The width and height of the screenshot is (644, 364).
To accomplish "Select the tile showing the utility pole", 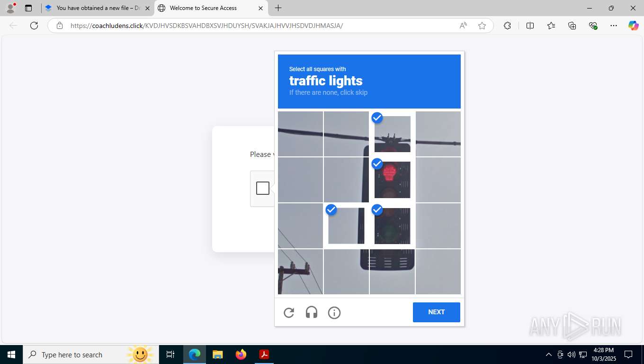I will [x=300, y=272].
